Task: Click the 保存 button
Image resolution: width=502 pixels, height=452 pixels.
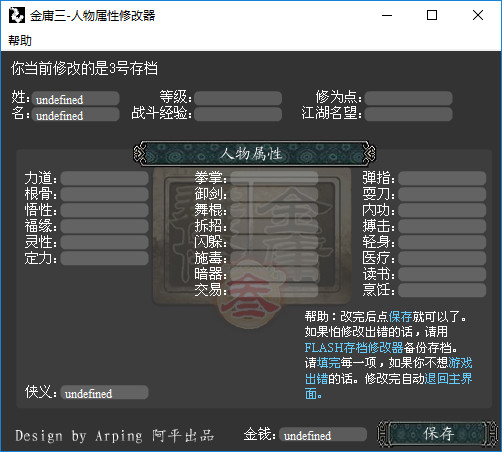Action: [x=438, y=434]
